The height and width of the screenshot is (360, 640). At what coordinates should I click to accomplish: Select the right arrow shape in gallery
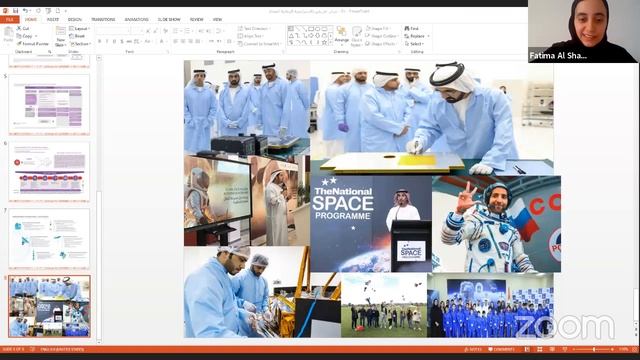[x=311, y=36]
